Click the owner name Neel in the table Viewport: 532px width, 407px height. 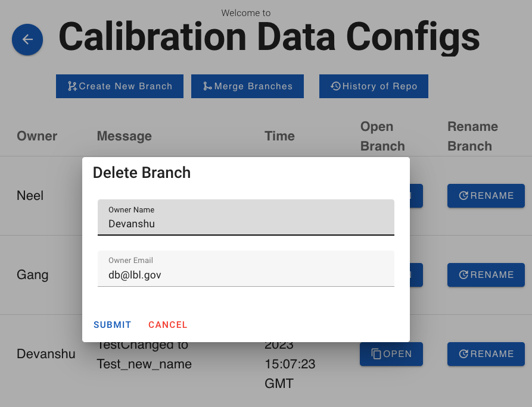coord(30,196)
